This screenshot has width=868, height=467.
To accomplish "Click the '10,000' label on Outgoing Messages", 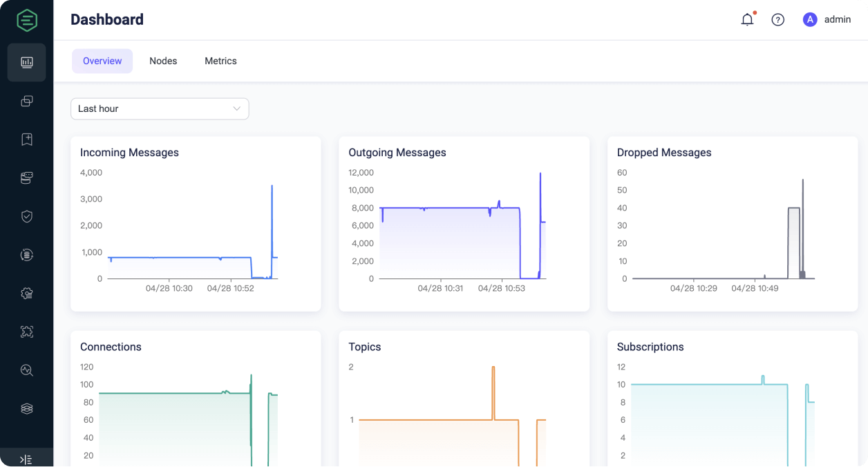I will (361, 190).
